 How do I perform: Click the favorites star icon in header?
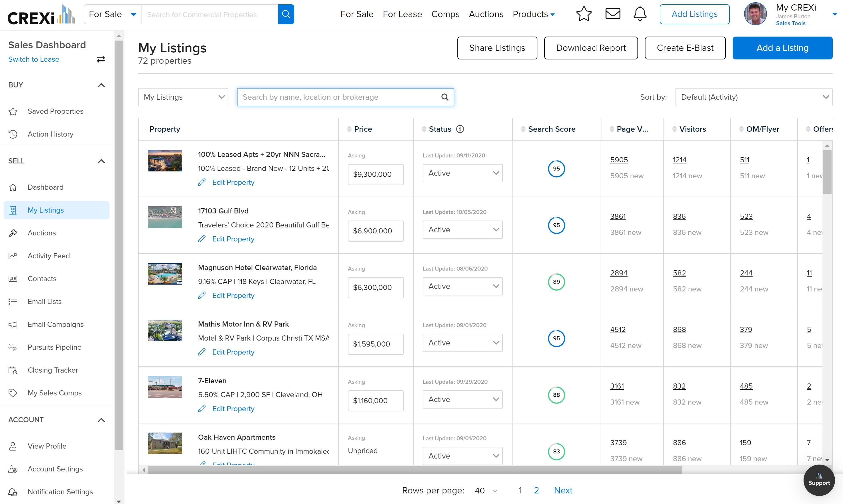(584, 14)
